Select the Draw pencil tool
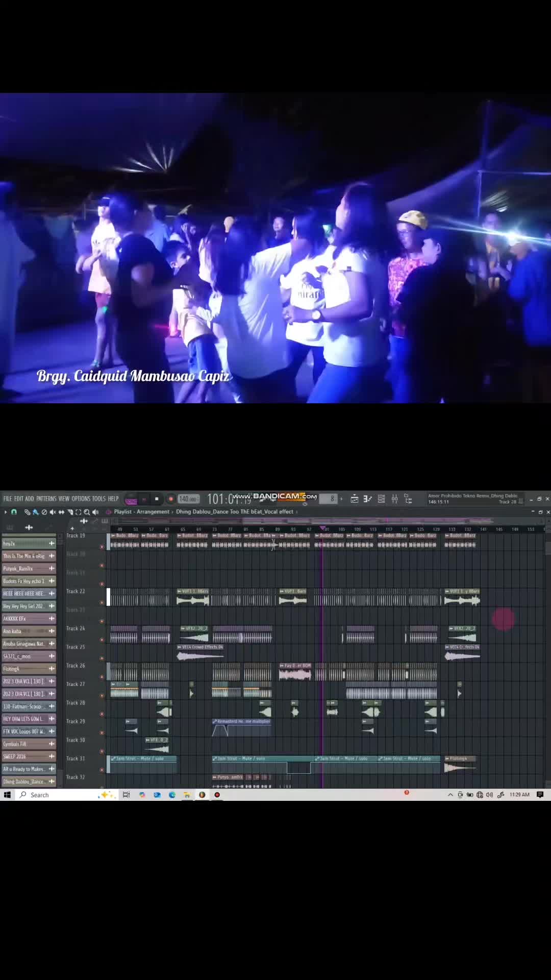 (x=27, y=512)
